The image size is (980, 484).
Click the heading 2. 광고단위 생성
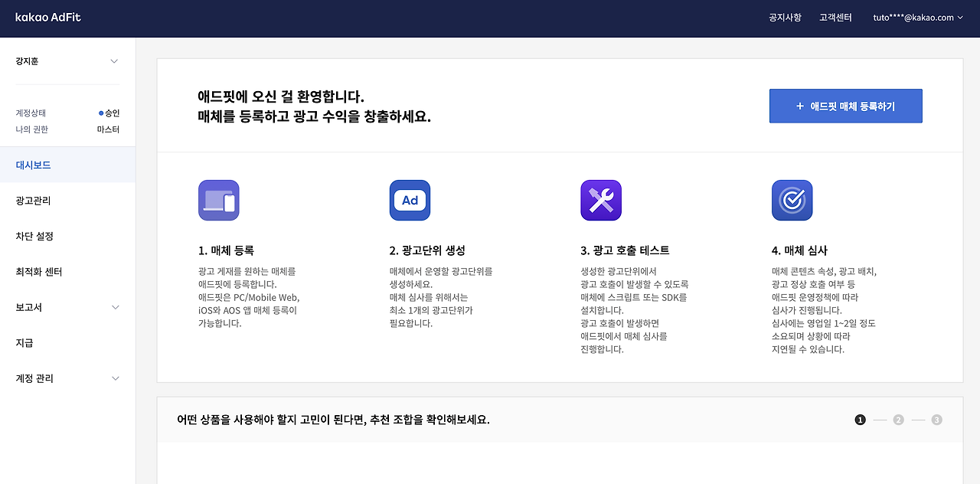[x=427, y=250]
